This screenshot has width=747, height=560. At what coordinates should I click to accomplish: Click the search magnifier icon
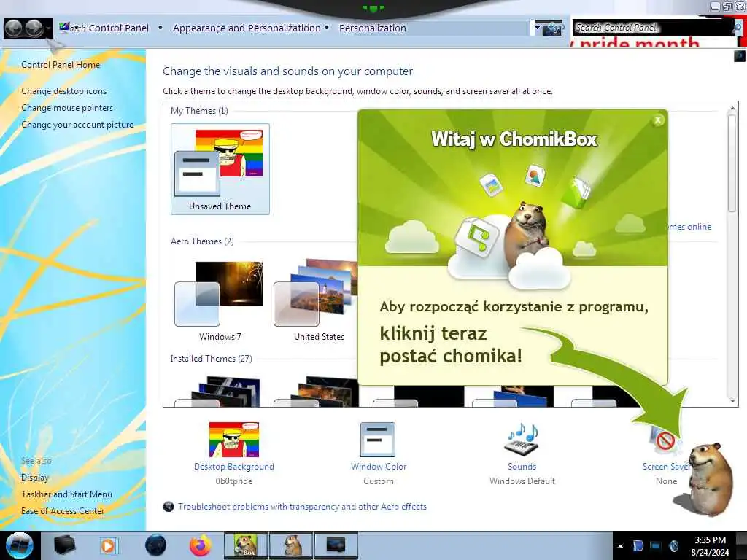[738, 28]
